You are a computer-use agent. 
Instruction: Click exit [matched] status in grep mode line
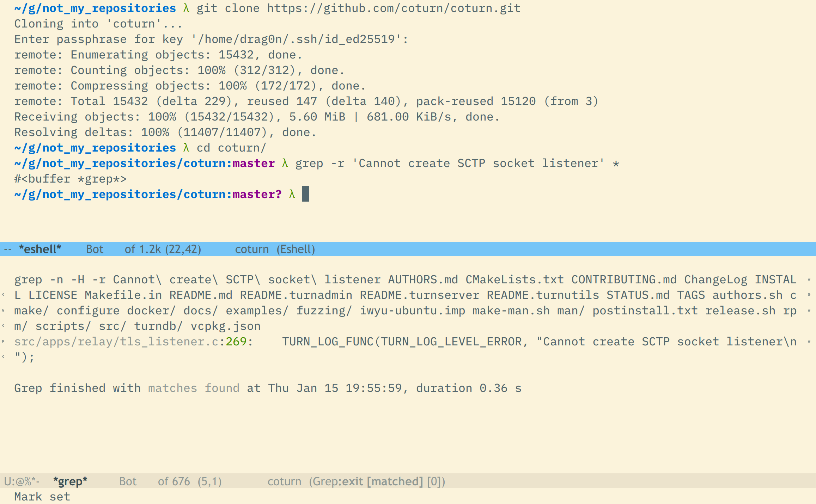coord(383,481)
